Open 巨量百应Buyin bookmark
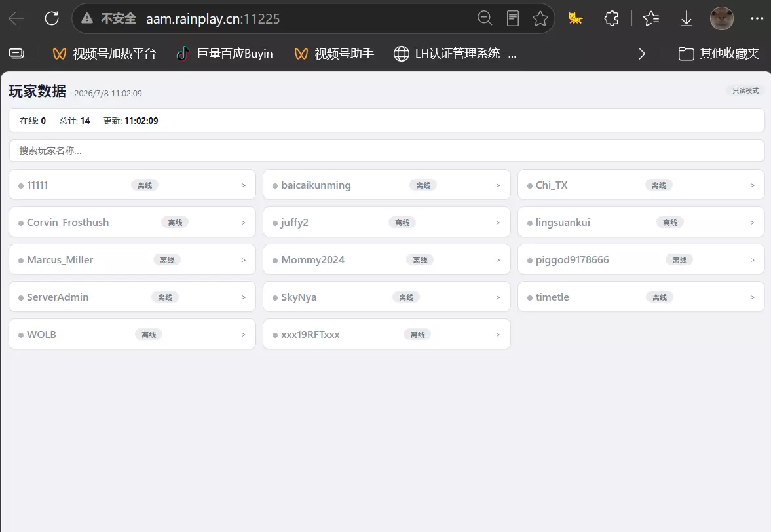Image resolution: width=771 pixels, height=532 pixels. click(225, 54)
